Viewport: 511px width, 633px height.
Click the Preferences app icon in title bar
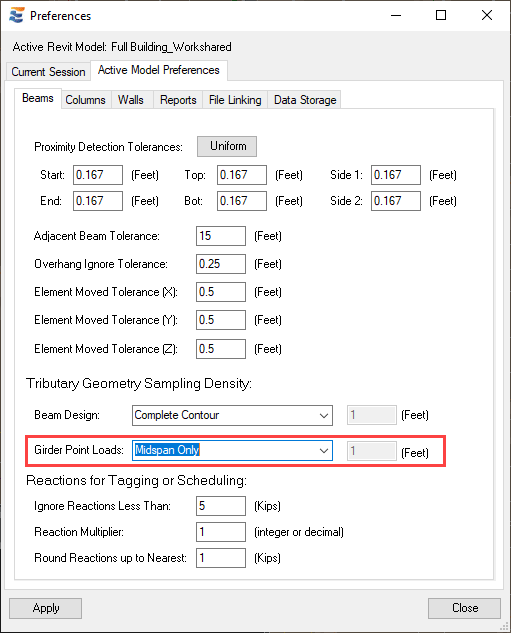(17, 16)
